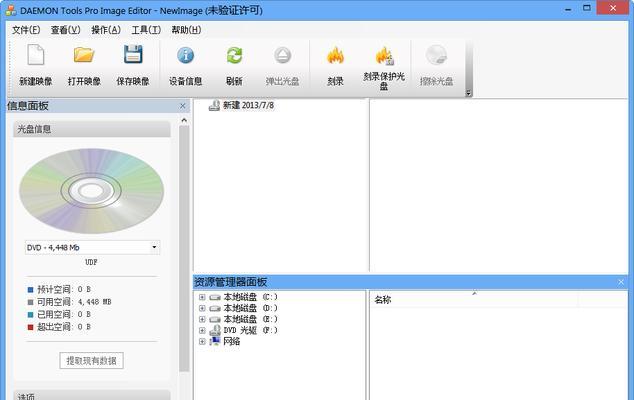Click the UDF file system label
Screen dimensions: 634x400
(x=91, y=262)
